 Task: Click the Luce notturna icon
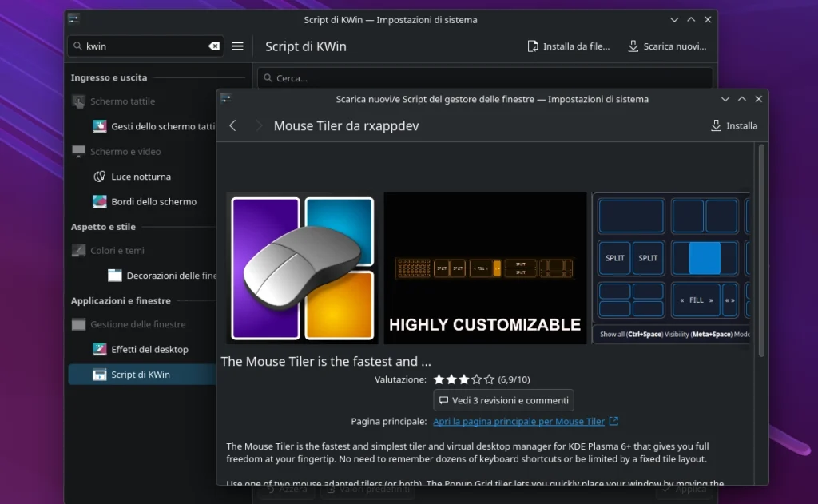pyautogui.click(x=100, y=177)
